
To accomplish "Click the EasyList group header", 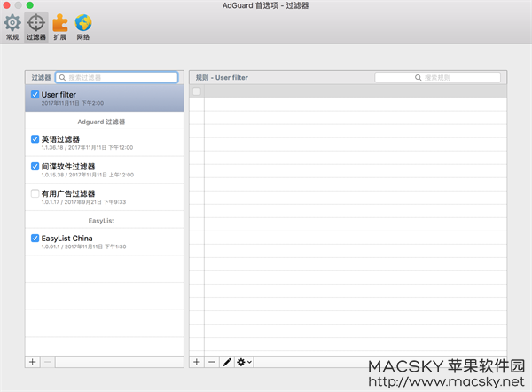I will click(x=101, y=221).
